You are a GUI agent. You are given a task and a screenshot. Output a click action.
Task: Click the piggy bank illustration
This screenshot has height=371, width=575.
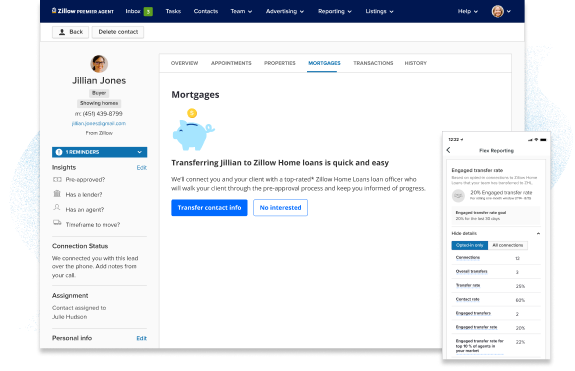coord(193,130)
